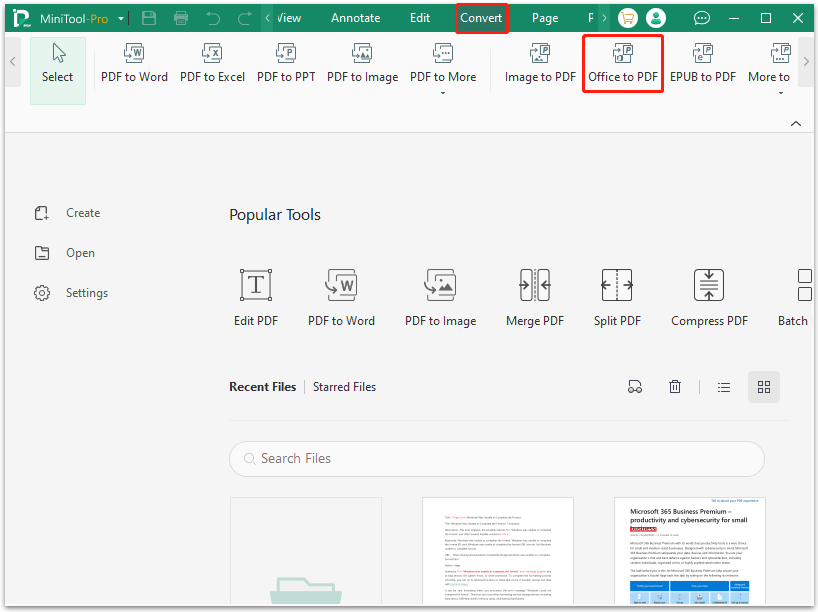Image resolution: width=818 pixels, height=612 pixels.
Task: Start the Compress PDF tool
Action: pos(709,295)
